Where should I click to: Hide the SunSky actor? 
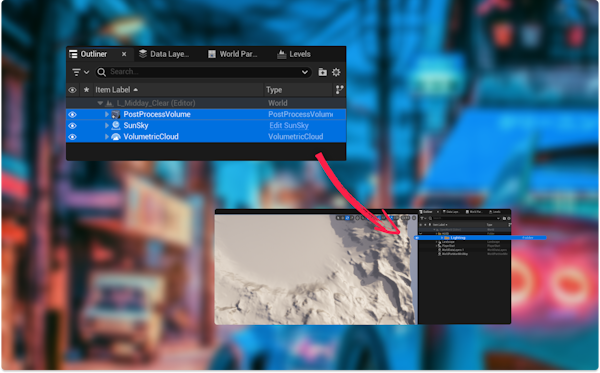[x=72, y=125]
